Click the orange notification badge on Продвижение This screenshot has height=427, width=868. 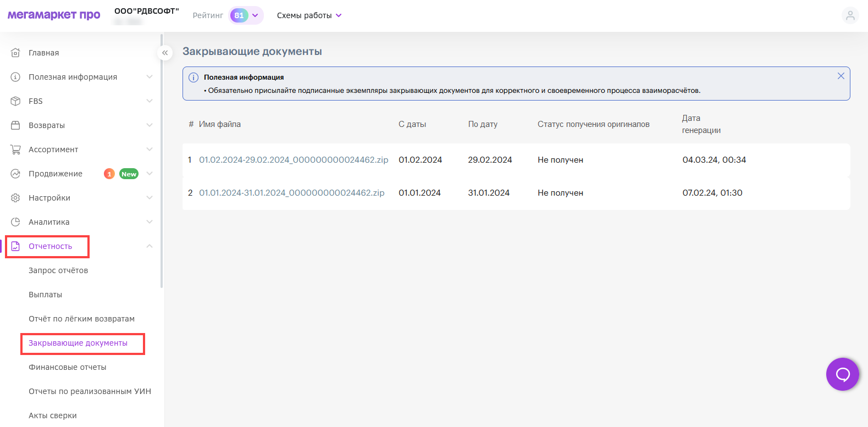[x=109, y=174]
